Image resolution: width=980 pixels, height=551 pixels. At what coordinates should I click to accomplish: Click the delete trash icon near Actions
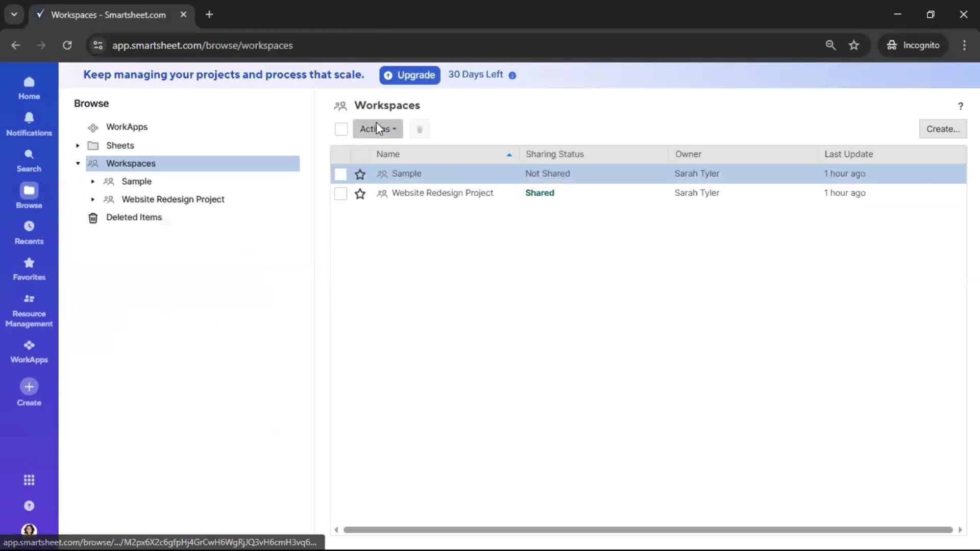tap(420, 129)
